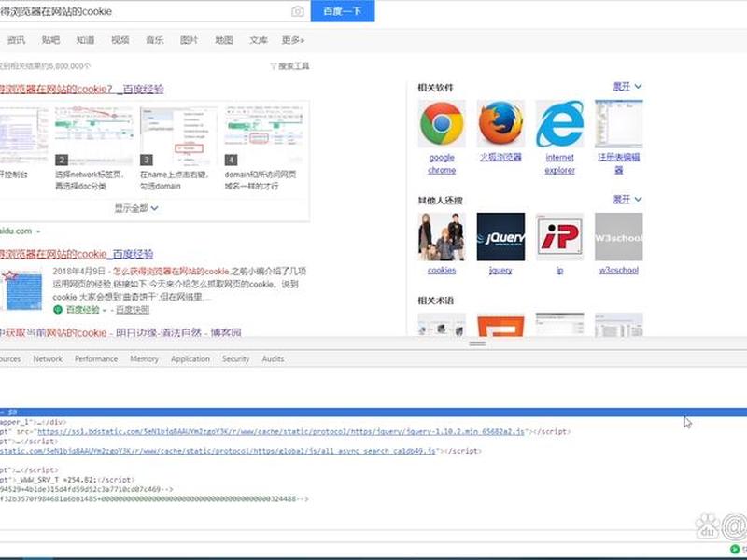
Task: Open the 搜索工具 filter tool
Action: click(x=289, y=66)
